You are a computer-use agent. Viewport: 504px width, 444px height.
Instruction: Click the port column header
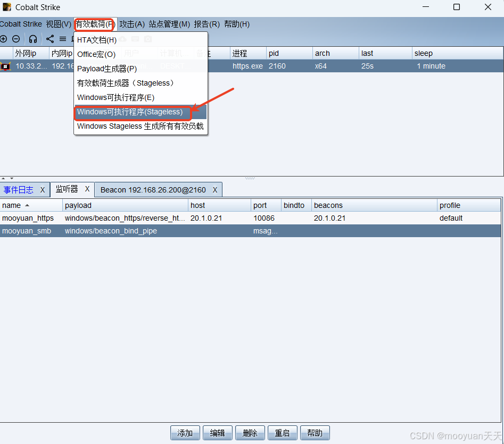[x=266, y=205]
